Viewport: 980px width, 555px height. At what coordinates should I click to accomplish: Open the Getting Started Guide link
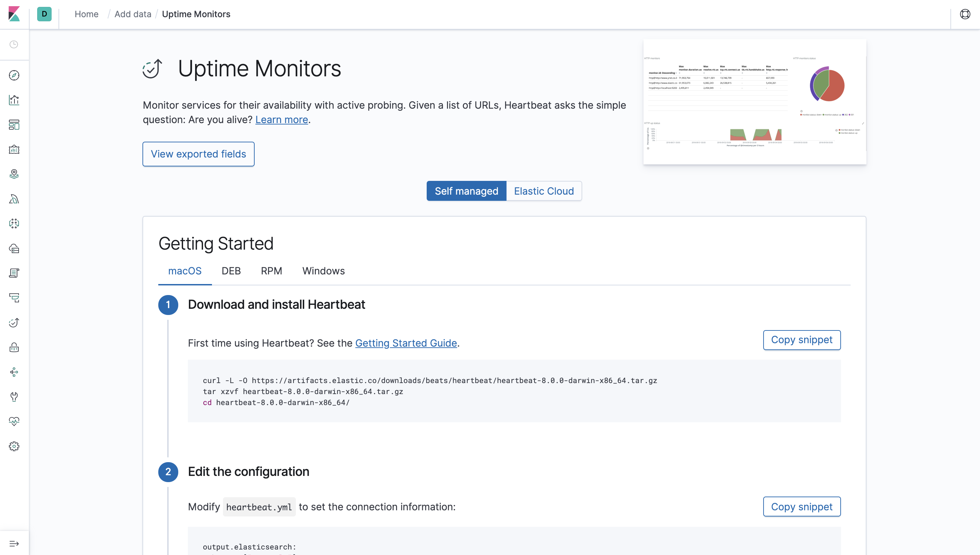[x=406, y=343]
